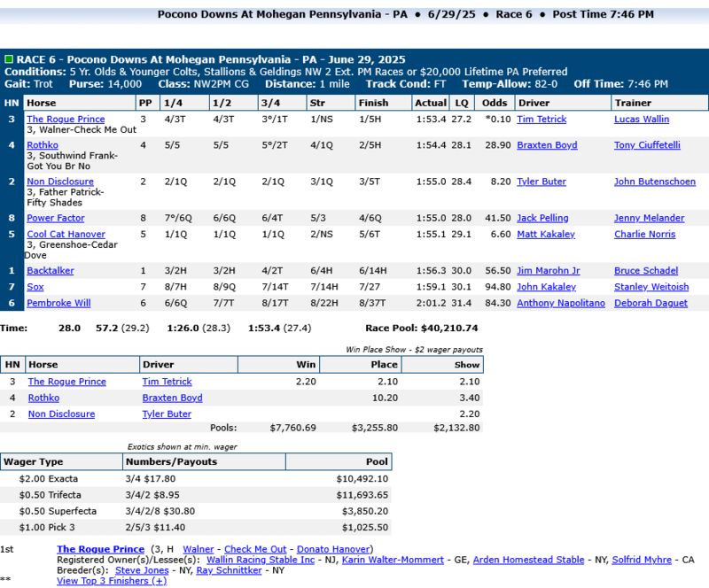Image resolution: width=709 pixels, height=588 pixels.
Task: Open trainer Jenny Melander link
Action: (649, 218)
